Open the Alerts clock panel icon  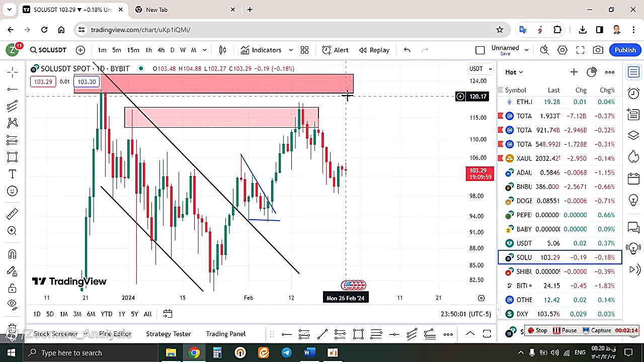coord(633,93)
